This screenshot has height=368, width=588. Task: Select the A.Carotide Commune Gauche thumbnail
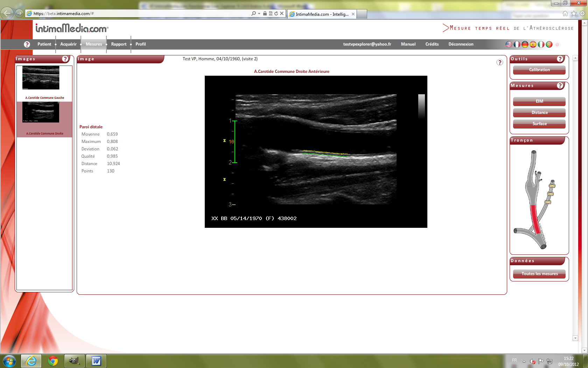41,78
